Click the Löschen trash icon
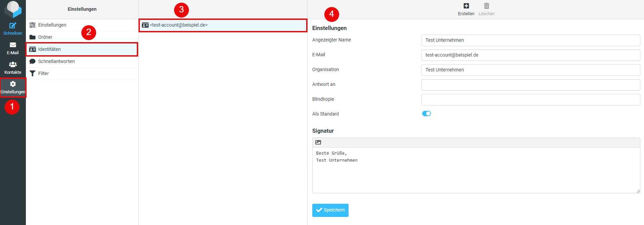 [486, 6]
